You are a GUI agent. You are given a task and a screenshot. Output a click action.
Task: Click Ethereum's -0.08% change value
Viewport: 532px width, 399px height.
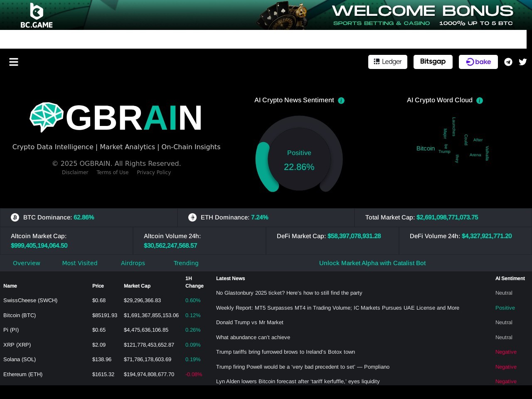pos(194,374)
